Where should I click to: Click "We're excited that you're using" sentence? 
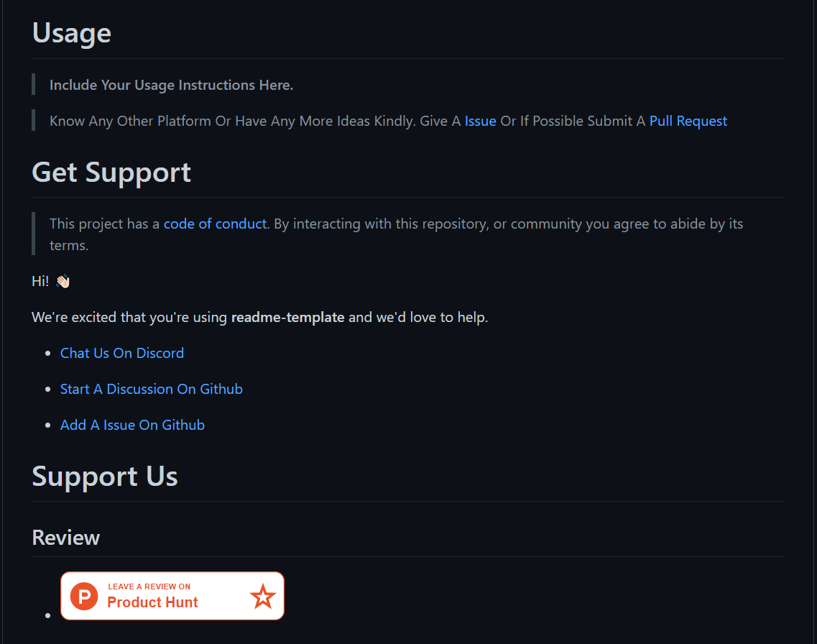(129, 317)
